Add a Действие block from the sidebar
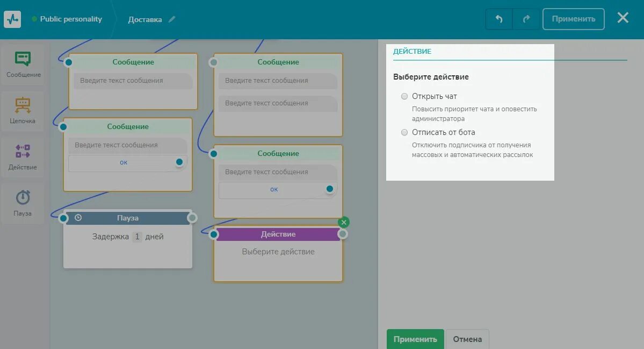This screenshot has width=644, height=349. (x=23, y=157)
